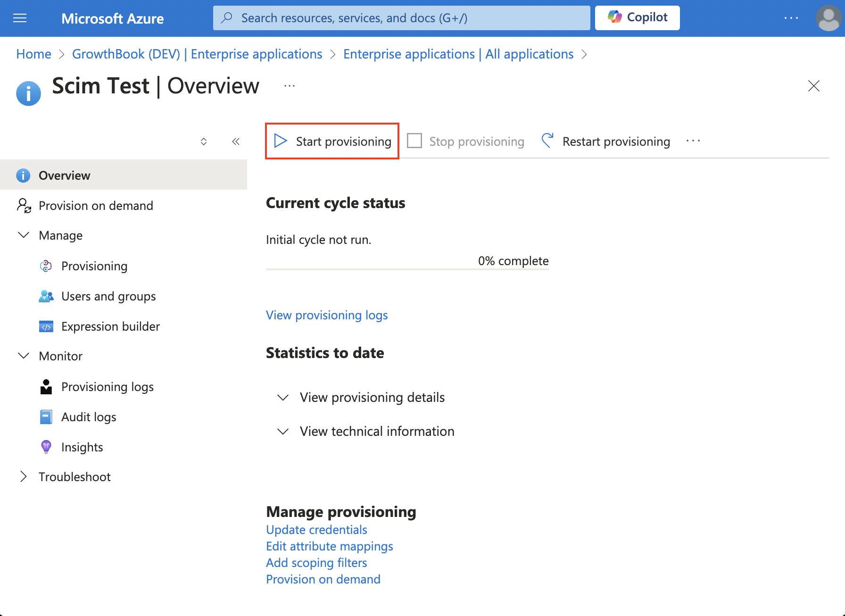Open the hamburger portal menu

point(20,18)
